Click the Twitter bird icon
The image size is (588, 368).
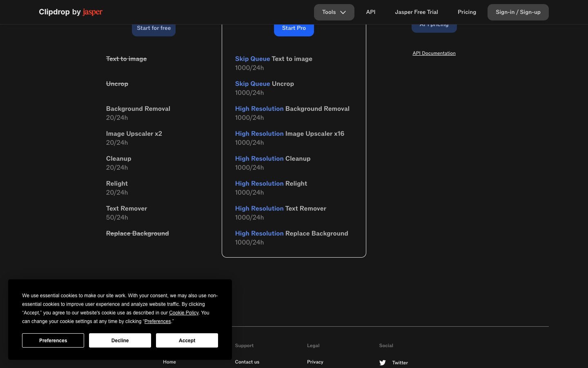[x=383, y=363]
